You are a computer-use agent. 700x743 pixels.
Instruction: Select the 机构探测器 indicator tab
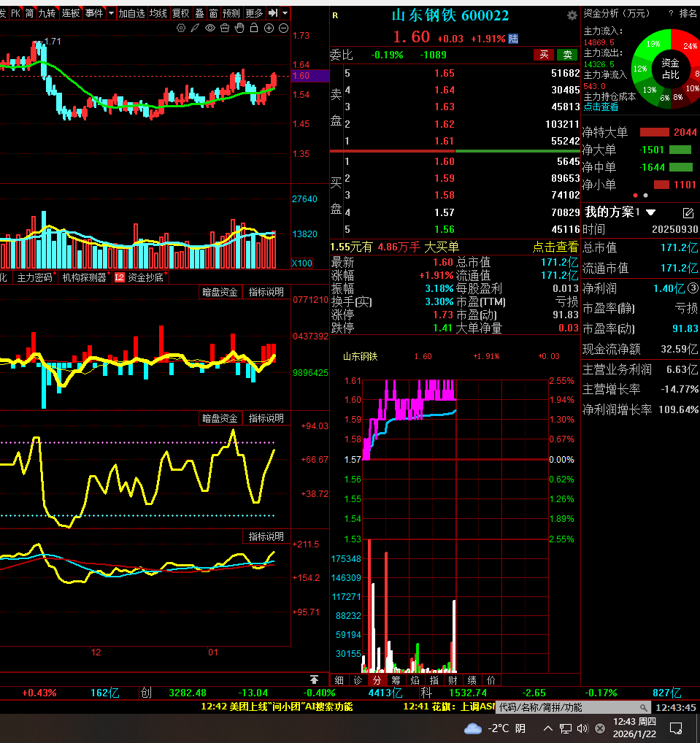point(85,277)
